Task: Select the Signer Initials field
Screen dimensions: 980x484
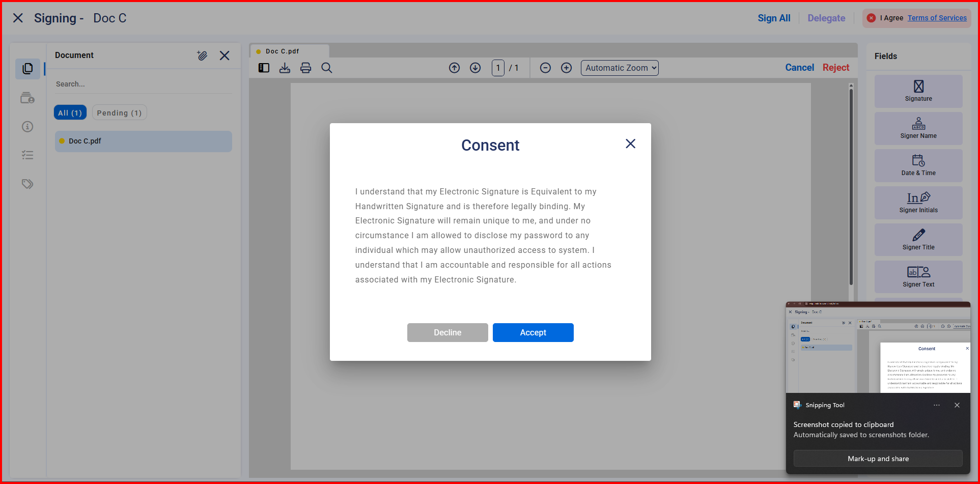Action: 918,203
